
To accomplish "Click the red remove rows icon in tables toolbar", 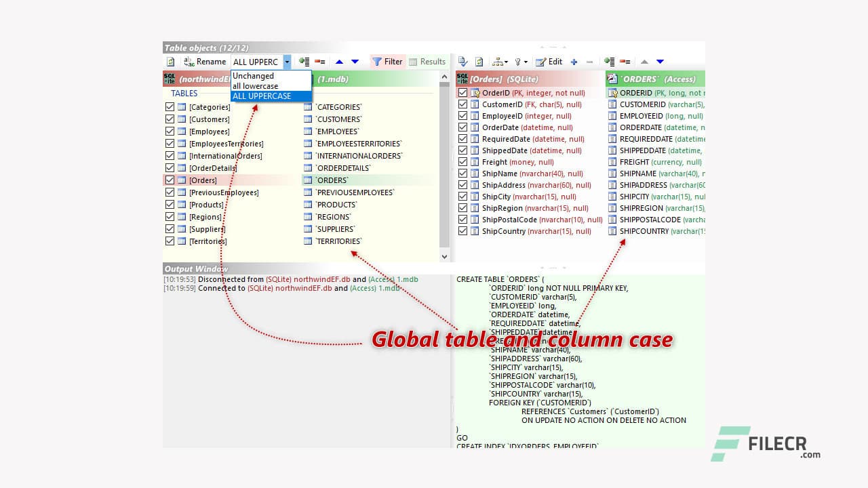I will point(319,62).
